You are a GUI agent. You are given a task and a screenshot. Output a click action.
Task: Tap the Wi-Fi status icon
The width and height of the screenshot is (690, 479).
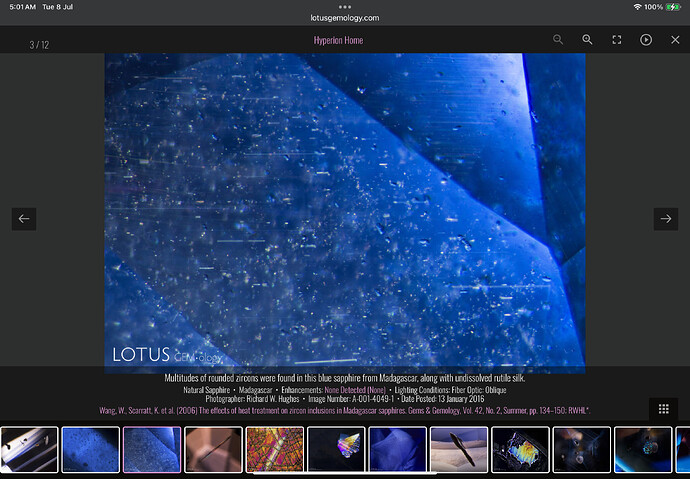[x=637, y=7]
